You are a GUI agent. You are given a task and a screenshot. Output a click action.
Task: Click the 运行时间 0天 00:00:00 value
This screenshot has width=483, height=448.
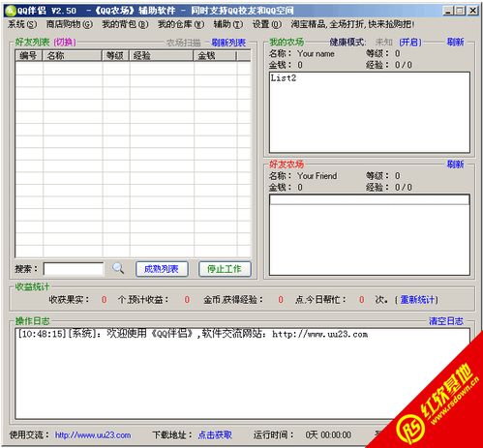[328, 435]
